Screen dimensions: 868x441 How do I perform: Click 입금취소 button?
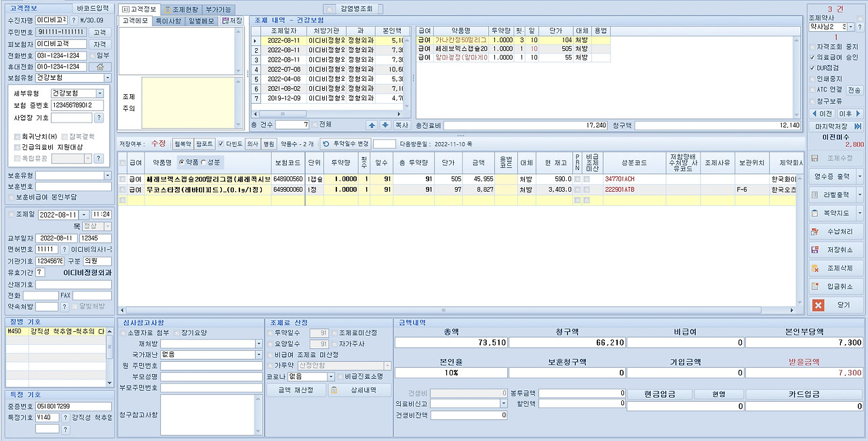coord(836,287)
